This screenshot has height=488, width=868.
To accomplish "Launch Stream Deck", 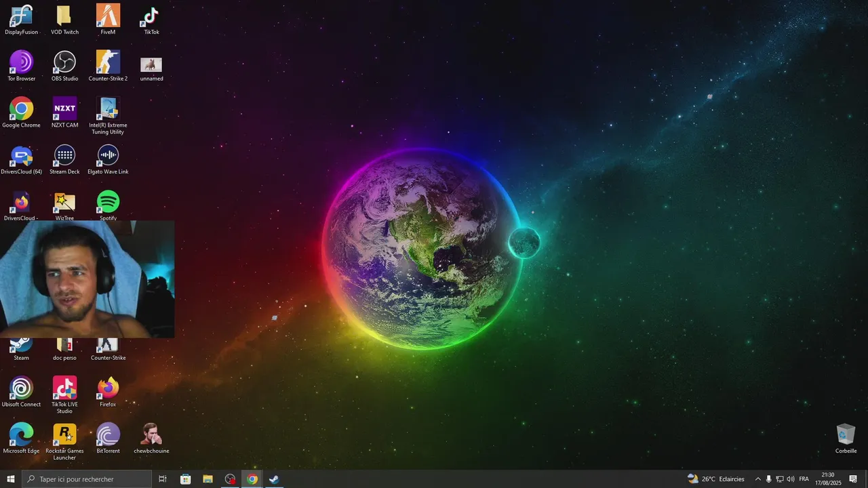I will pos(64,160).
